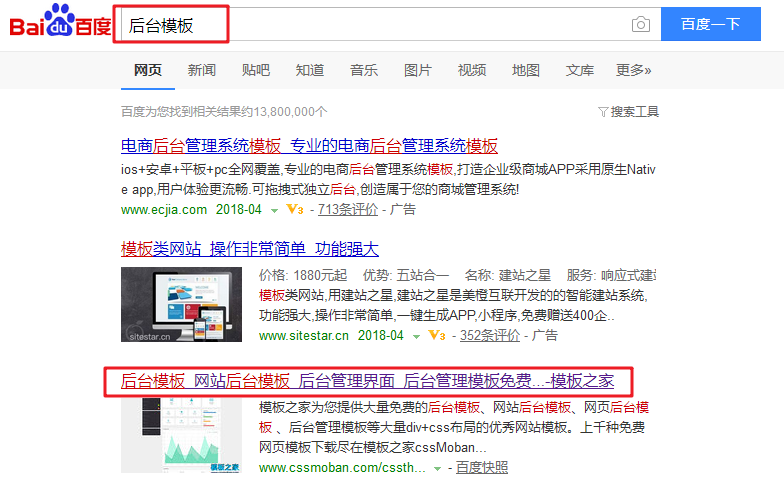Click the 百度一下 search button
This screenshot has height=486, width=784.
point(710,24)
